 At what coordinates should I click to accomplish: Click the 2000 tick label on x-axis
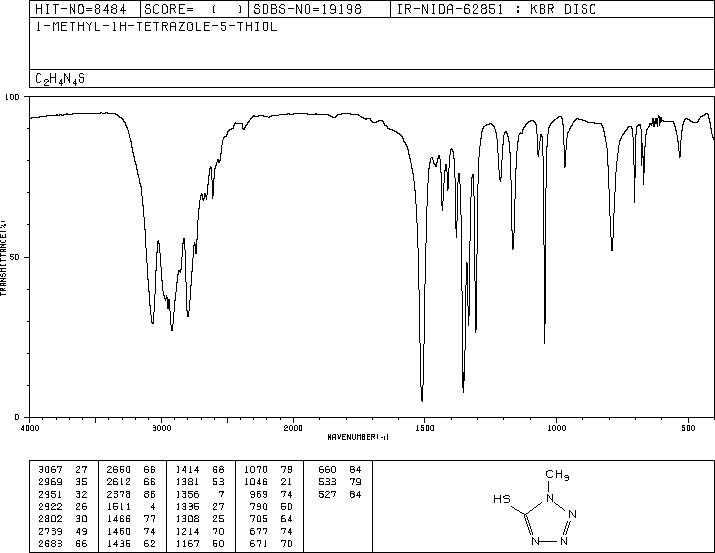tap(293, 428)
